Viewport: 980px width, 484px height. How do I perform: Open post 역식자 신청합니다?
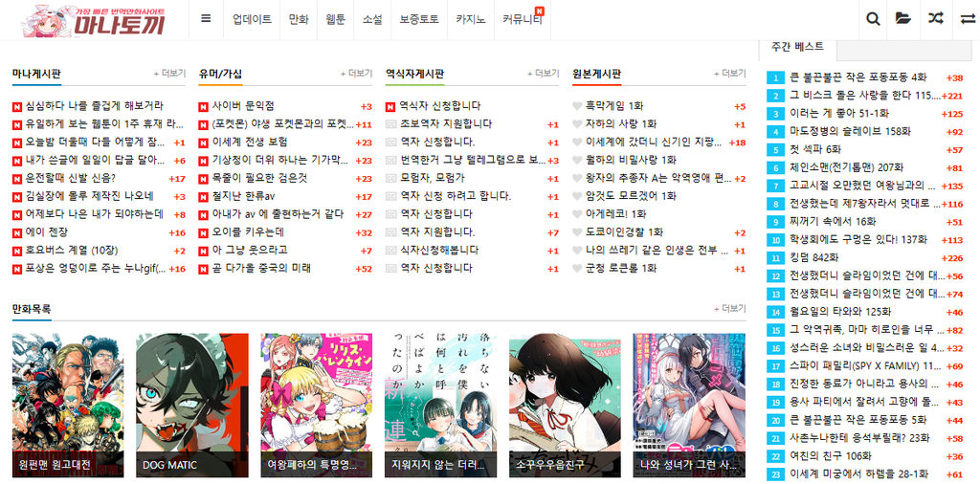click(440, 106)
